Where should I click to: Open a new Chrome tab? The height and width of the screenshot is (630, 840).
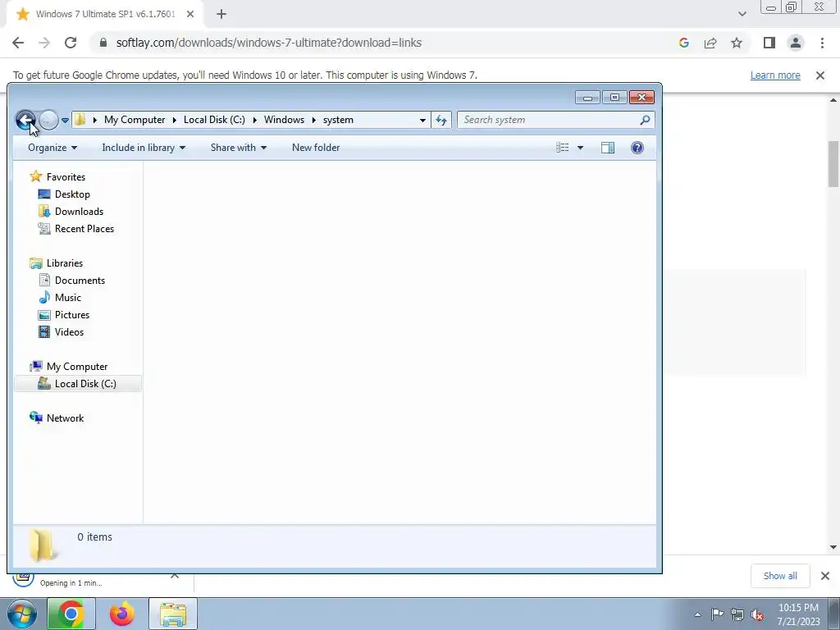point(221,15)
